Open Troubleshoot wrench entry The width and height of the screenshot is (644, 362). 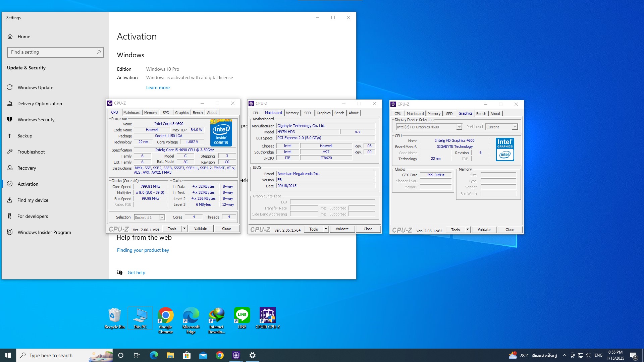pyautogui.click(x=31, y=152)
